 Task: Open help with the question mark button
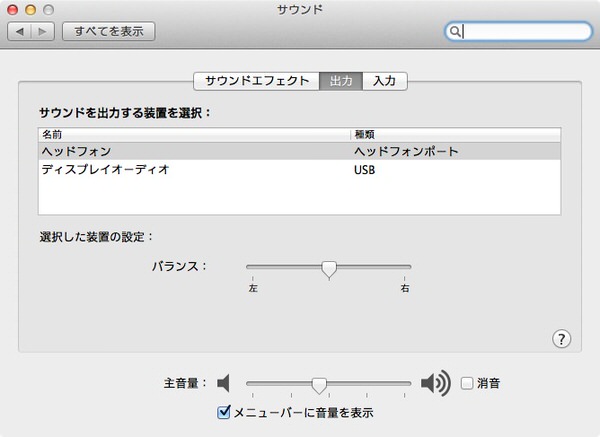561,339
